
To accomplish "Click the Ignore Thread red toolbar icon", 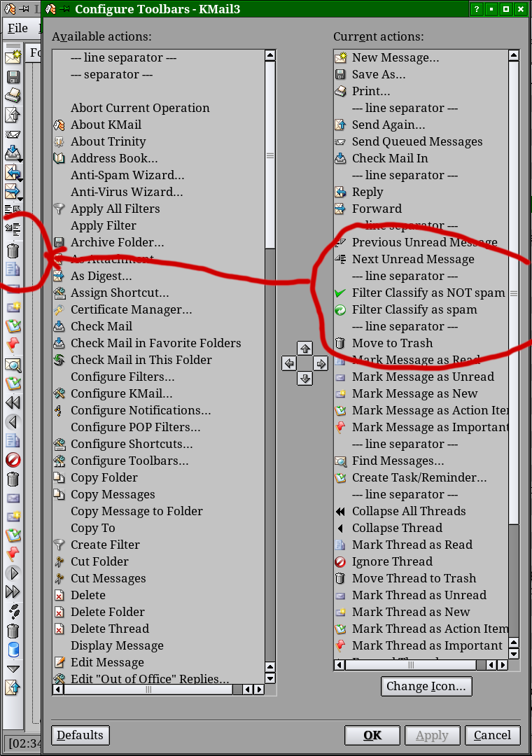I will (x=13, y=459).
